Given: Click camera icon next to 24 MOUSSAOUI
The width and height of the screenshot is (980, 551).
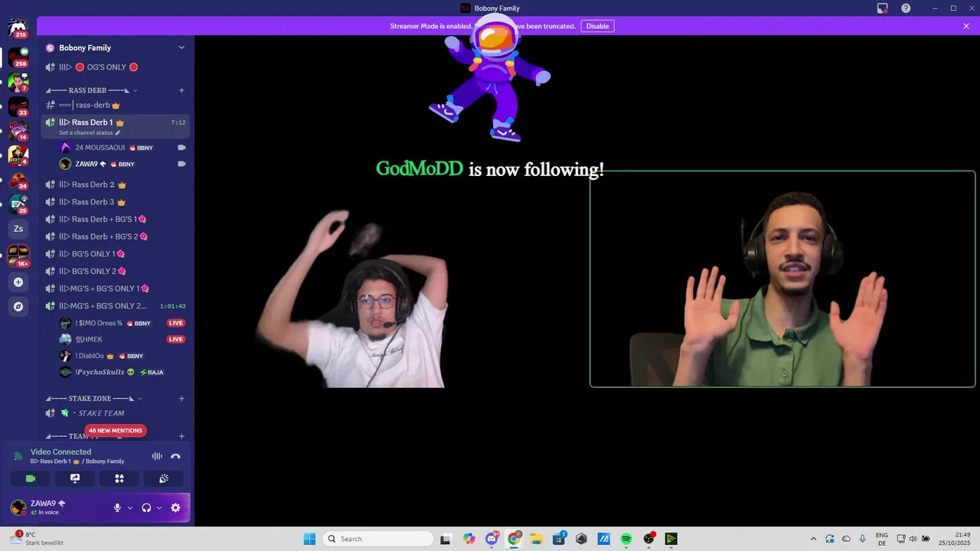Looking at the screenshot, I should pyautogui.click(x=181, y=148).
